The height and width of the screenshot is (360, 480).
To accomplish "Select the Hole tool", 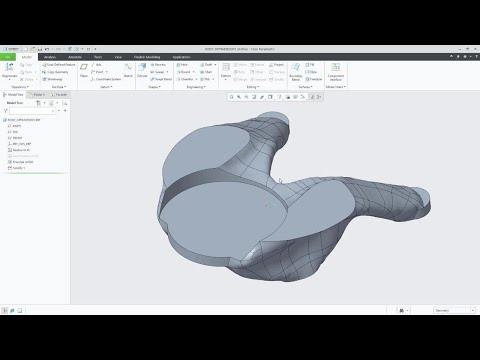I will [x=182, y=64].
